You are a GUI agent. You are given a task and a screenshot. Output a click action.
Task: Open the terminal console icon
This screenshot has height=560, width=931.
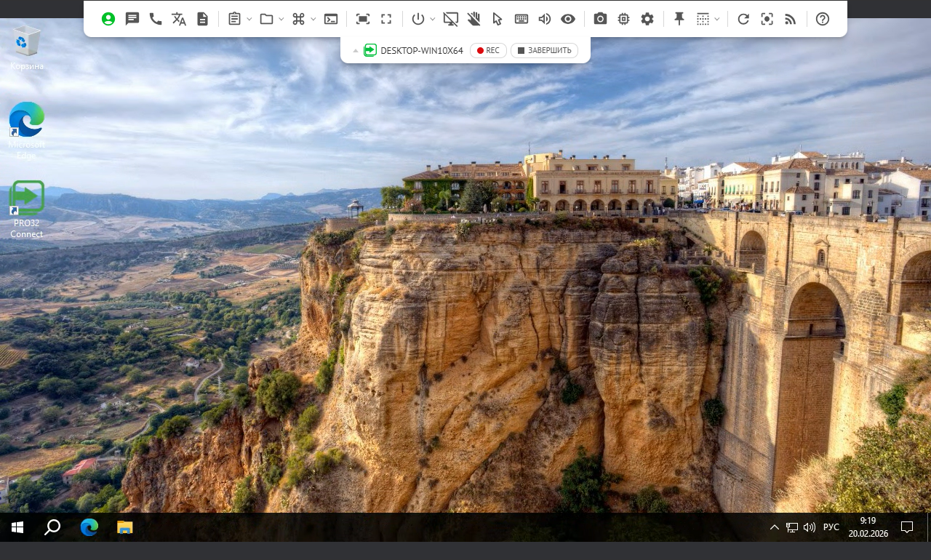[x=331, y=19]
